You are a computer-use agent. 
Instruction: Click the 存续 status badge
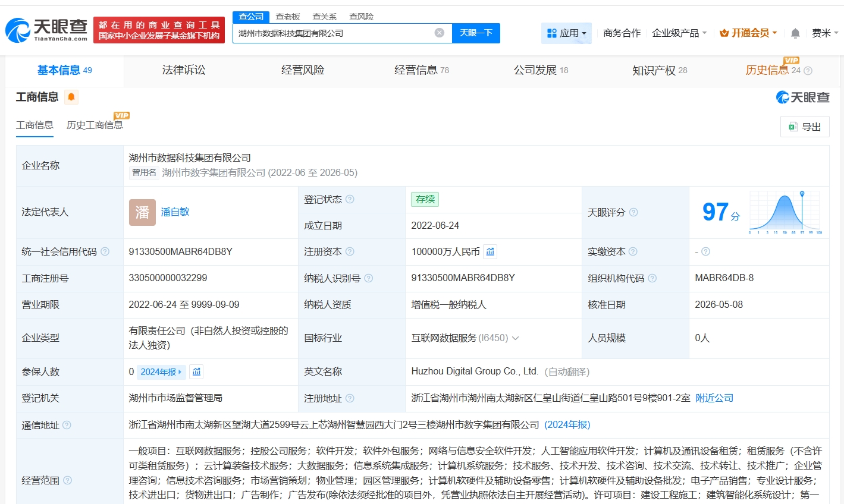[x=425, y=199]
